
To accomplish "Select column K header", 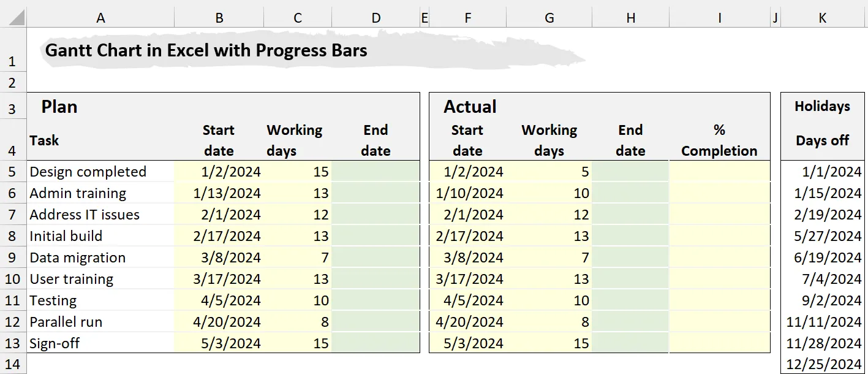I will (x=822, y=18).
